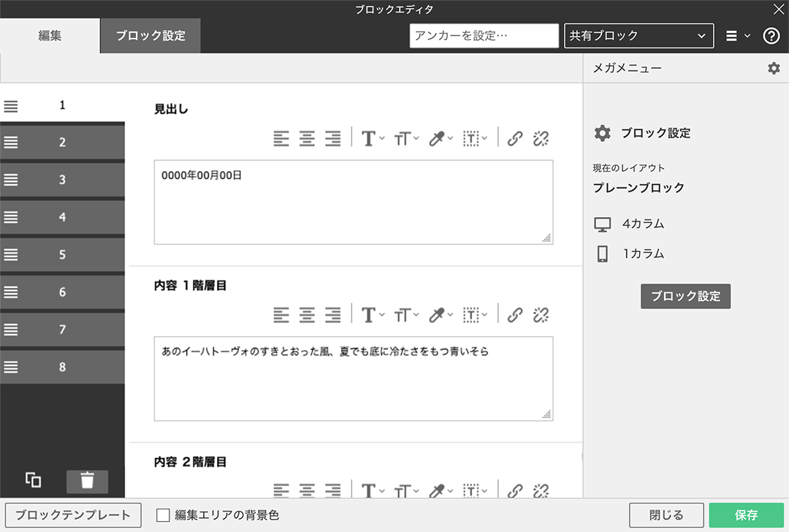Select the 編集 tab

coord(49,35)
